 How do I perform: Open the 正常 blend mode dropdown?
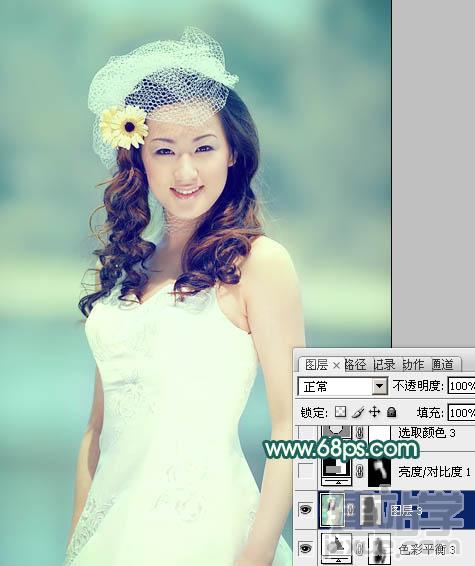click(343, 387)
